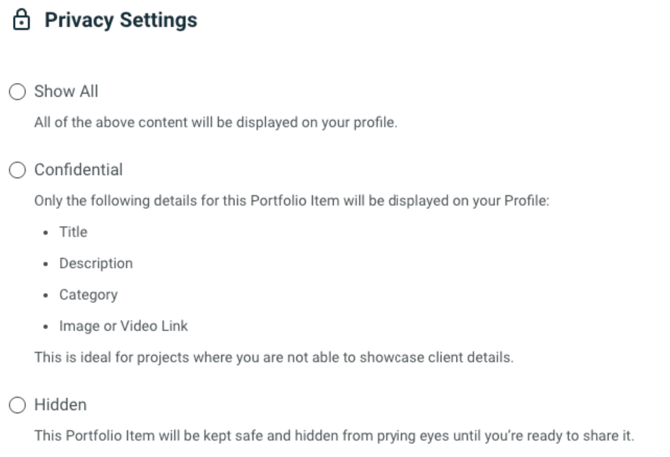Click the Hidden label text
The height and width of the screenshot is (457, 670).
[60, 405]
